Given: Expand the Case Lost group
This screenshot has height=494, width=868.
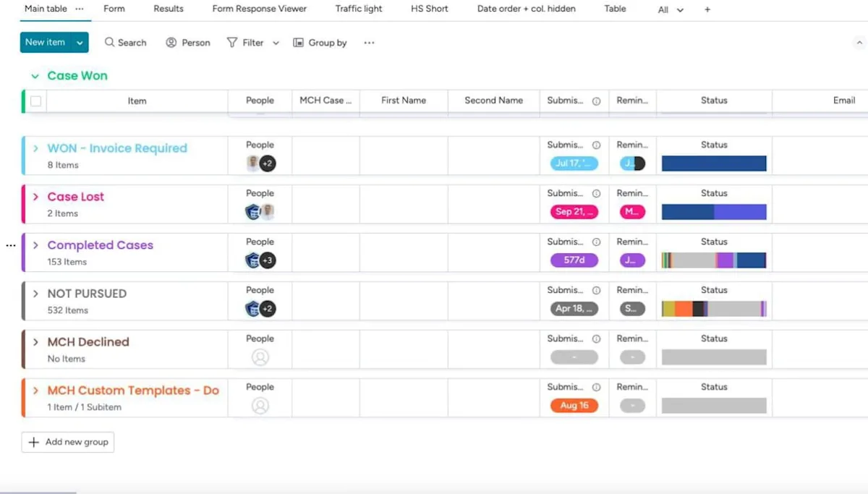Looking at the screenshot, I should (x=35, y=197).
